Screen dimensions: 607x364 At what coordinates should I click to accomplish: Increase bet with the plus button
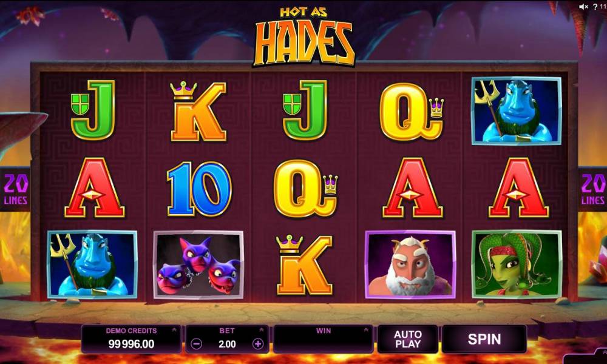tap(258, 344)
